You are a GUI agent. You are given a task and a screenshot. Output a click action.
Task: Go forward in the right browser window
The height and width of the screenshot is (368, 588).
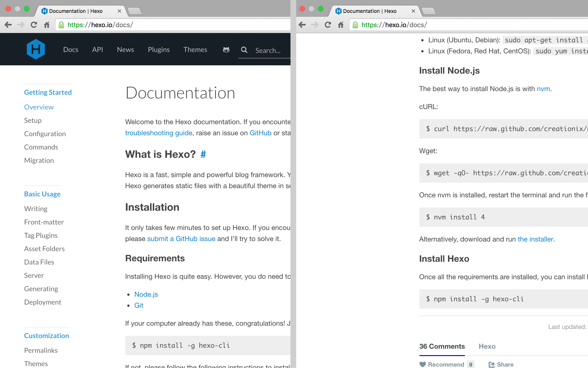(x=315, y=25)
